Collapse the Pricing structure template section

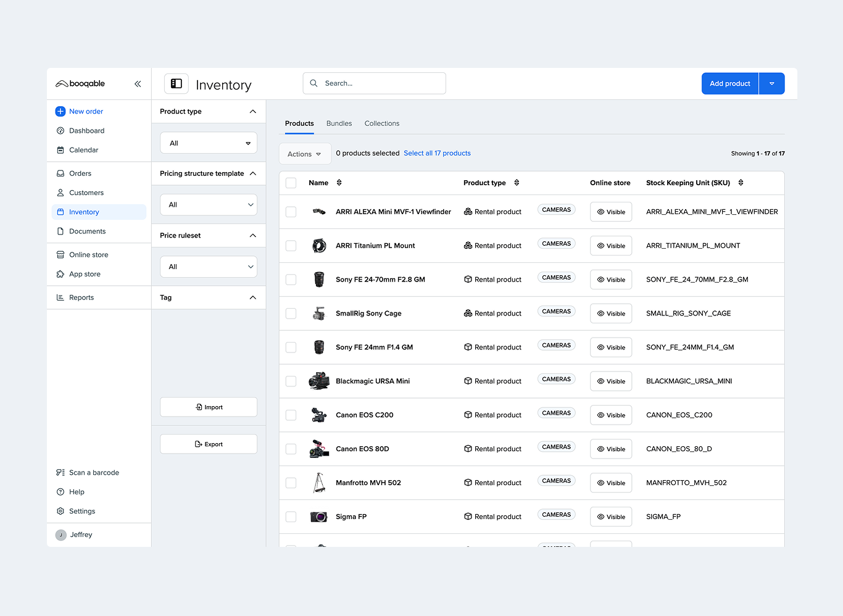(252, 173)
